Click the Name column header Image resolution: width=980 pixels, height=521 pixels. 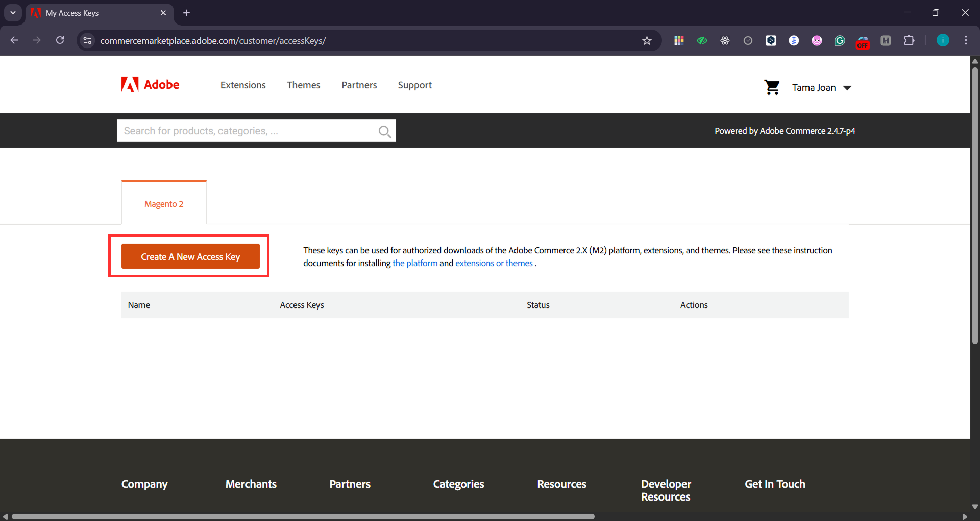[x=139, y=305]
